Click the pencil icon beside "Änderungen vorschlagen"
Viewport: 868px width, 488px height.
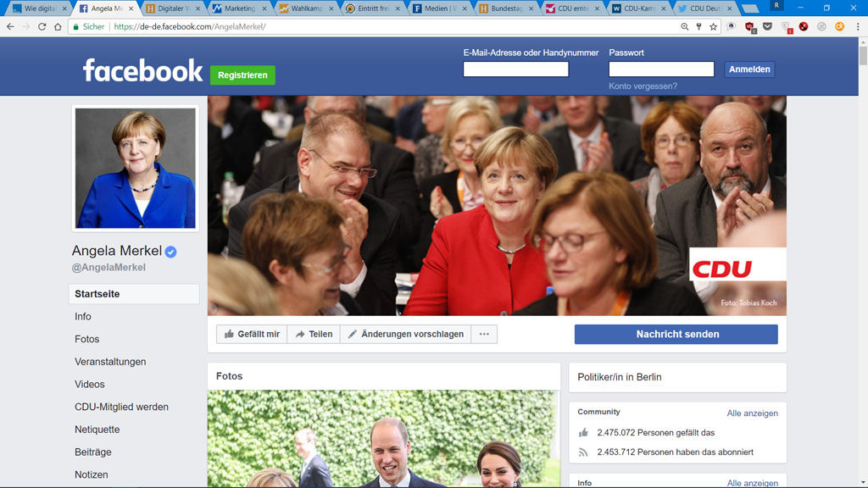[353, 334]
